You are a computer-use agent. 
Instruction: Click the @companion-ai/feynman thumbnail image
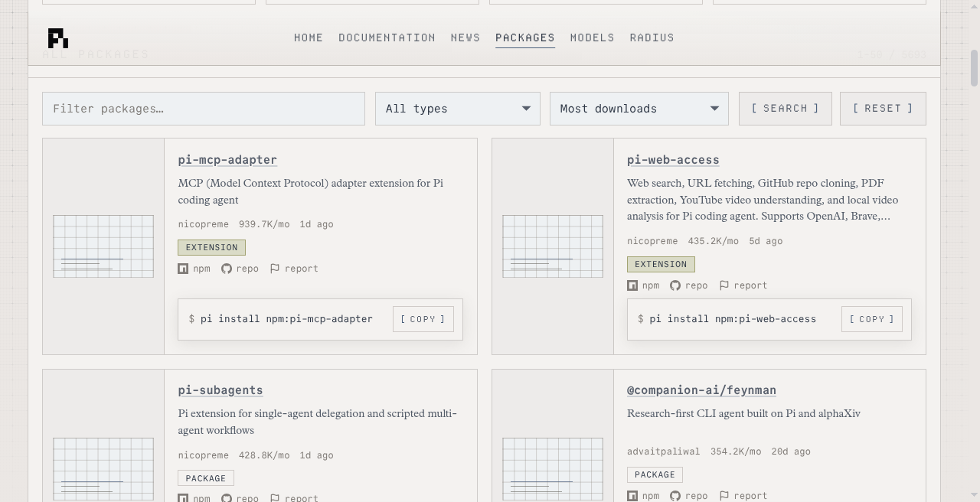pos(553,469)
